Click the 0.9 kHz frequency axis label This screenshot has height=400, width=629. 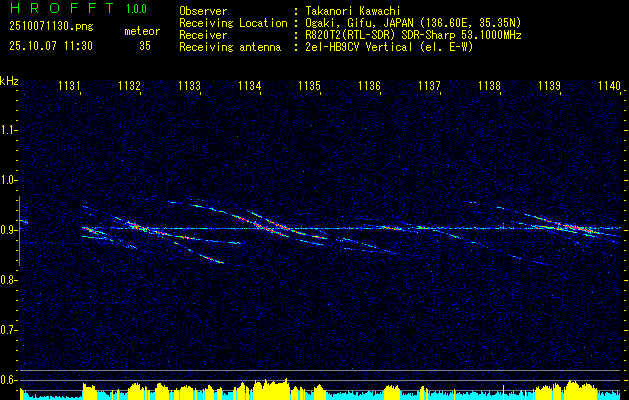coord(8,230)
